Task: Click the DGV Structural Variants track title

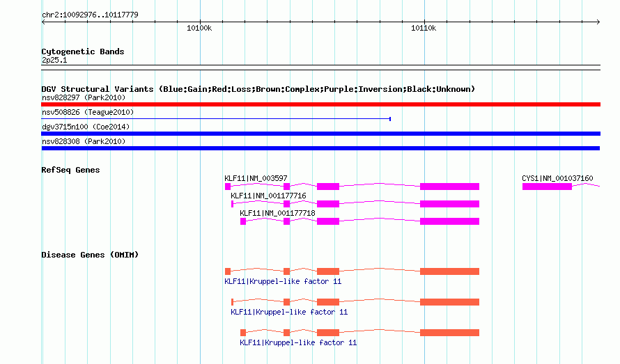Action: 258,89
